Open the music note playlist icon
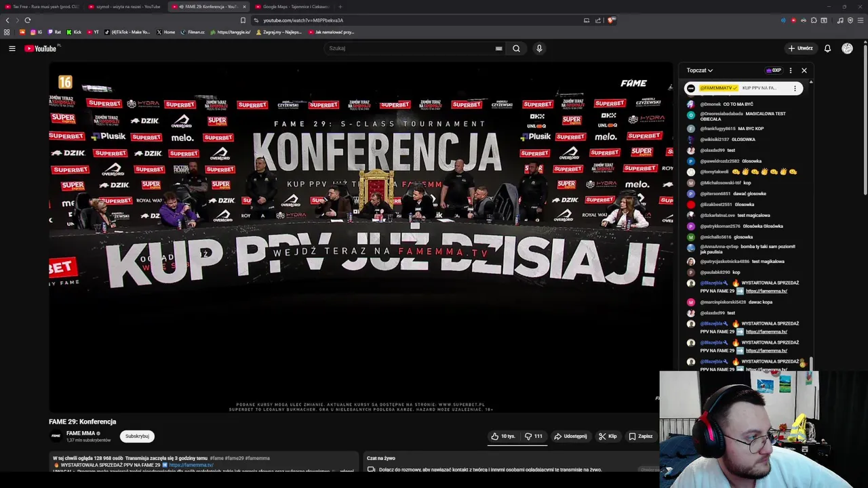This screenshot has height=488, width=868. point(840,20)
